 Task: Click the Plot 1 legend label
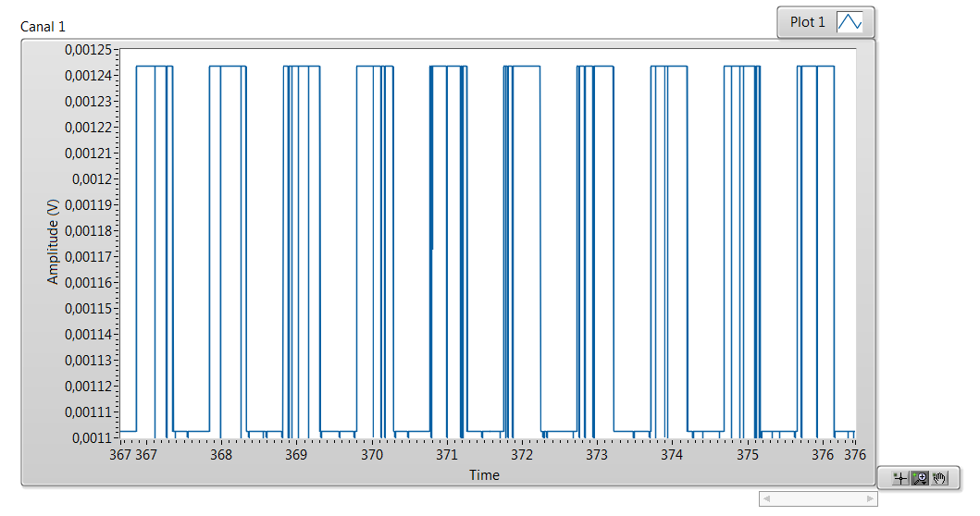(x=808, y=22)
